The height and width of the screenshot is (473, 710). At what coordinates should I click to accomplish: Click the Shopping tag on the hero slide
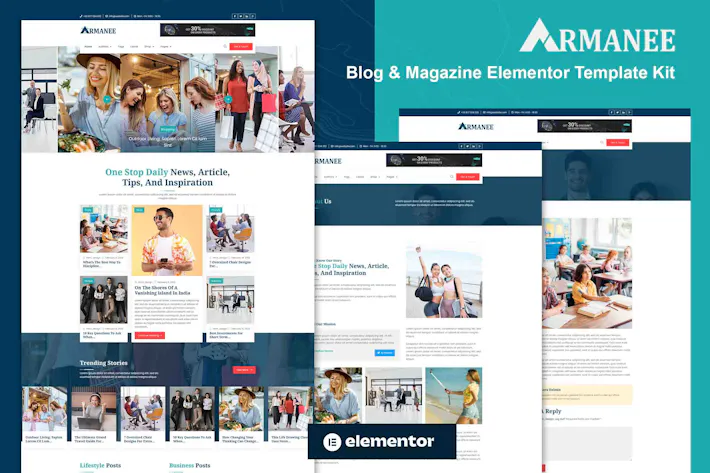[x=168, y=129]
